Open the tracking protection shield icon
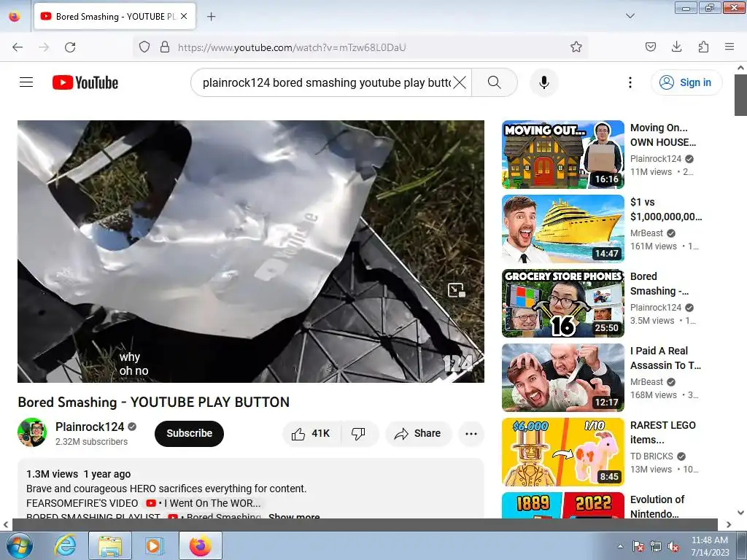This screenshot has width=747, height=560. point(144,47)
